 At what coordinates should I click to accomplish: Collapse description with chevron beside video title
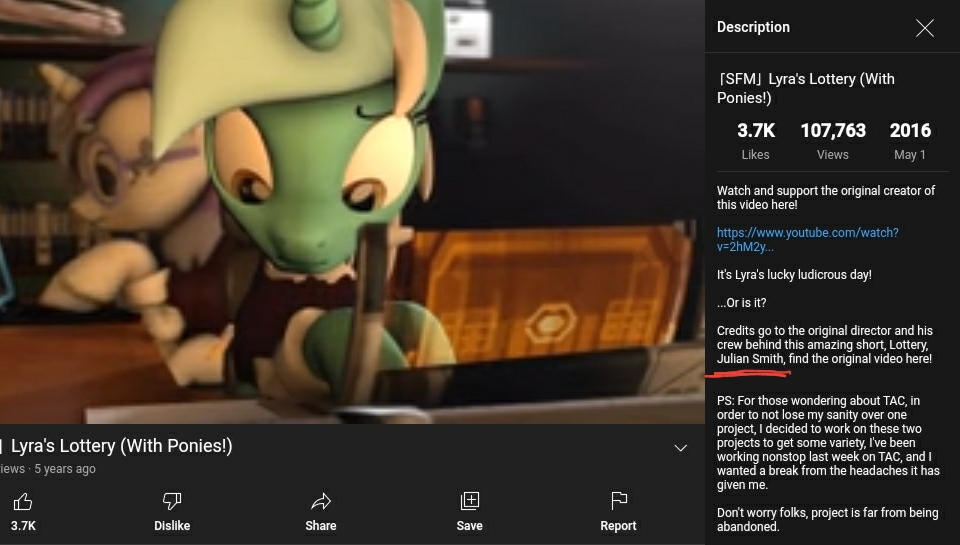[680, 448]
